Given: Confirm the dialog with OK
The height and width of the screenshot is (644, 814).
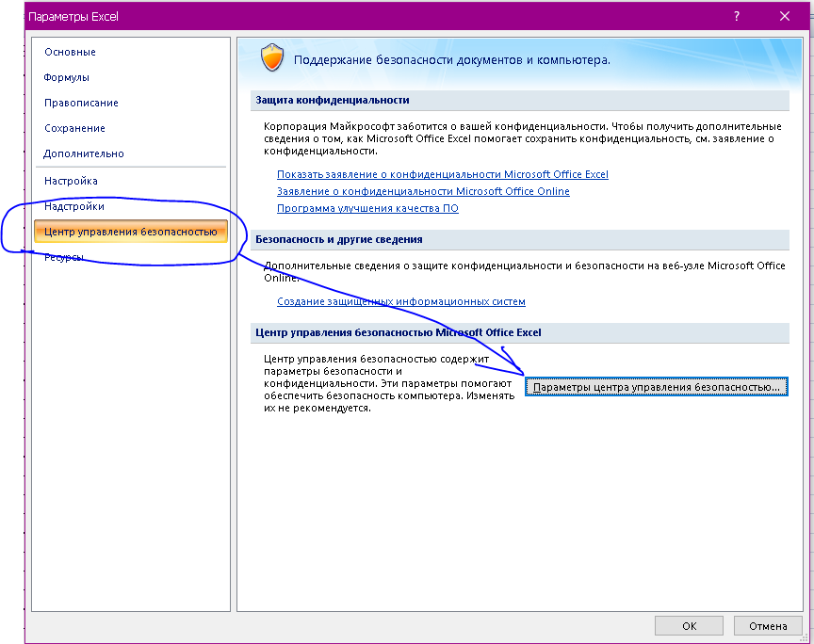Looking at the screenshot, I should [689, 626].
